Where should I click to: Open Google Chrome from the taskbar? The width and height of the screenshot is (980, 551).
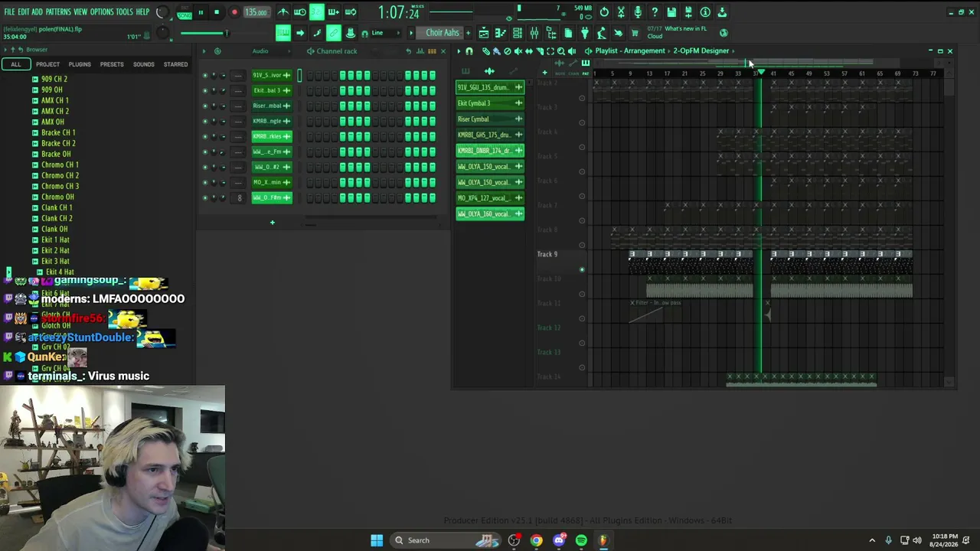click(536, 540)
